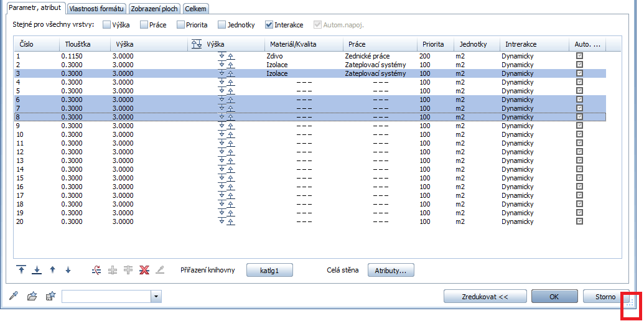Click the Materiál/Kvalita cell of layer 1
Image resolution: width=644 pixels, height=321 pixels.
(303, 56)
